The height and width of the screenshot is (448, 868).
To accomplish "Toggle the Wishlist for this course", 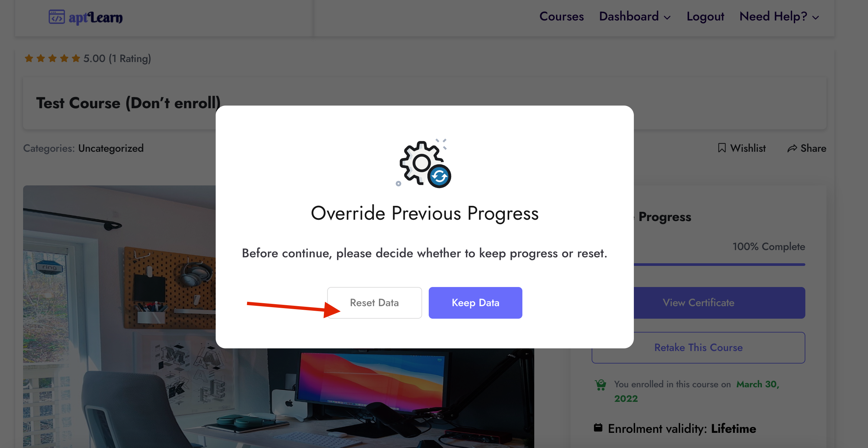I will pyautogui.click(x=740, y=148).
